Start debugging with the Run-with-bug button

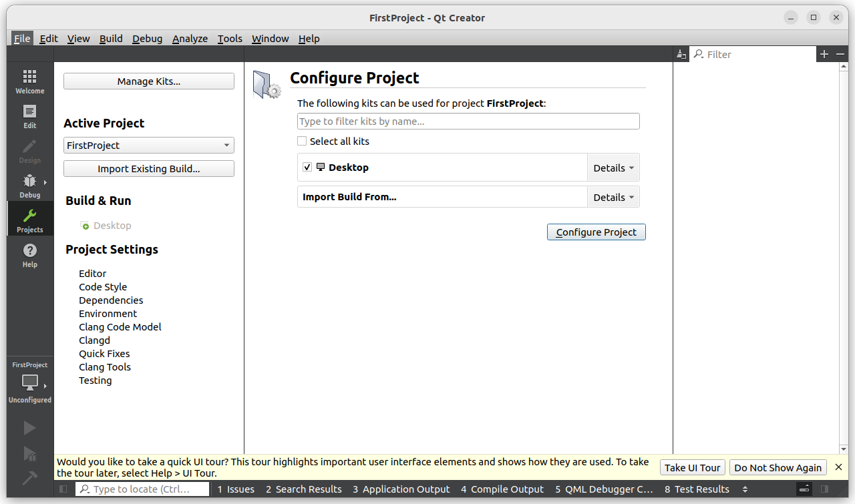pos(30,453)
